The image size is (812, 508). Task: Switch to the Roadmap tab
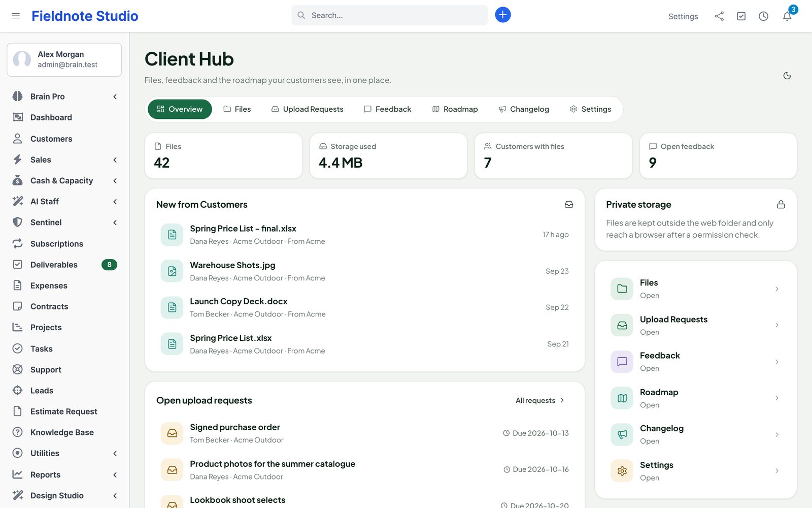[x=455, y=109]
